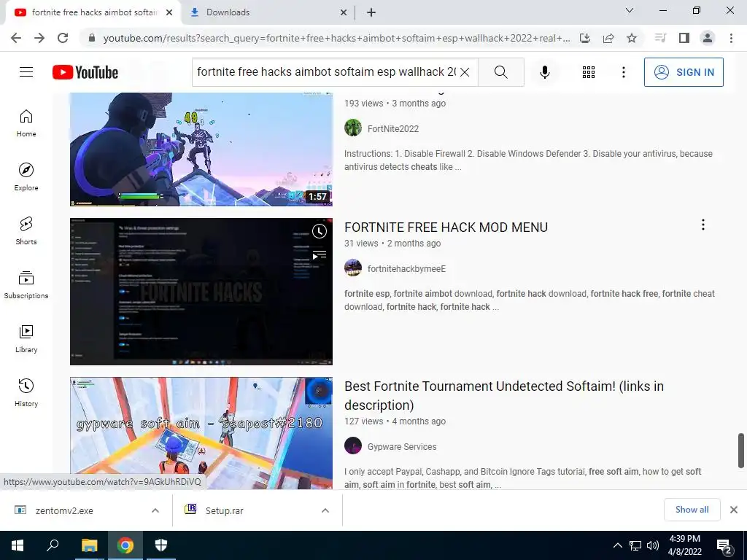Click the YouTube search input field

[x=326, y=72]
